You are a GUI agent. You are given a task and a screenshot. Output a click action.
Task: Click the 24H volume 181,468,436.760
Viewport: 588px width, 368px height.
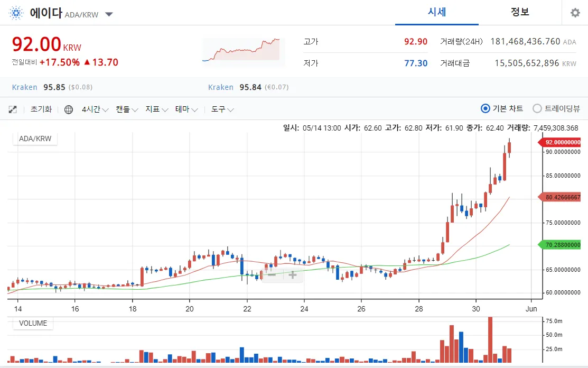tap(525, 42)
